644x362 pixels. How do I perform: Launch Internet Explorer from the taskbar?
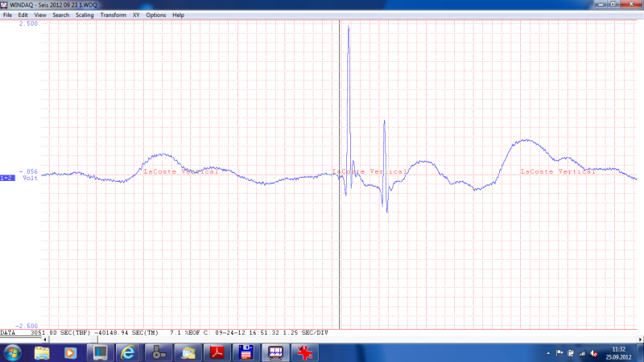point(128,353)
